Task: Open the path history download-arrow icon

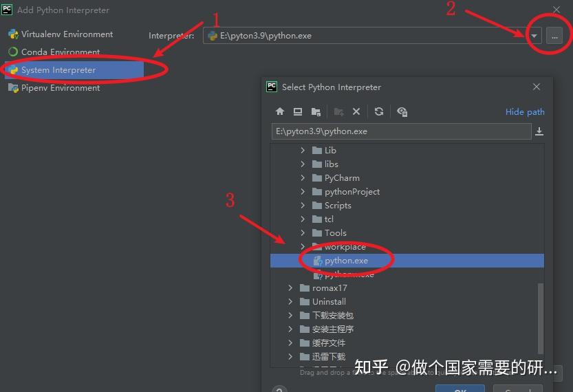Action: [x=539, y=131]
